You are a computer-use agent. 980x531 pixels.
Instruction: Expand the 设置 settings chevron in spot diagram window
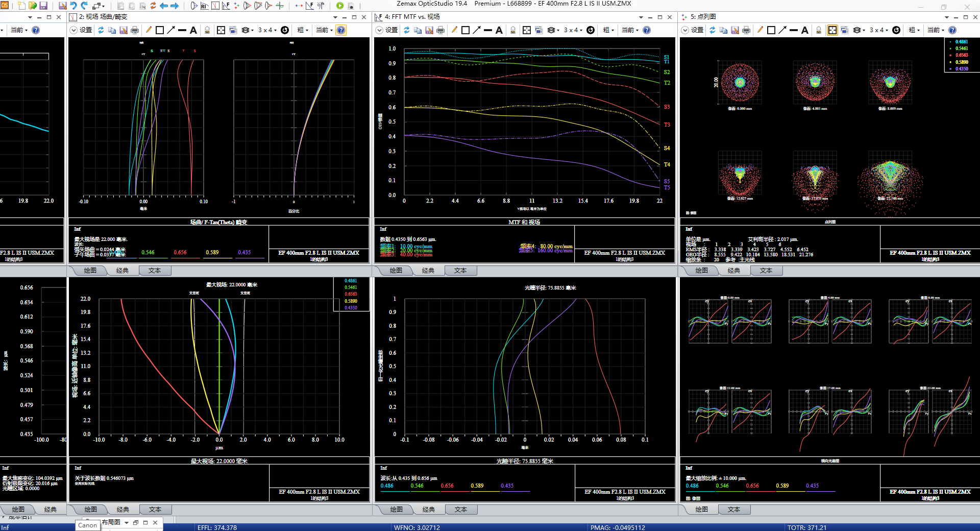(685, 30)
